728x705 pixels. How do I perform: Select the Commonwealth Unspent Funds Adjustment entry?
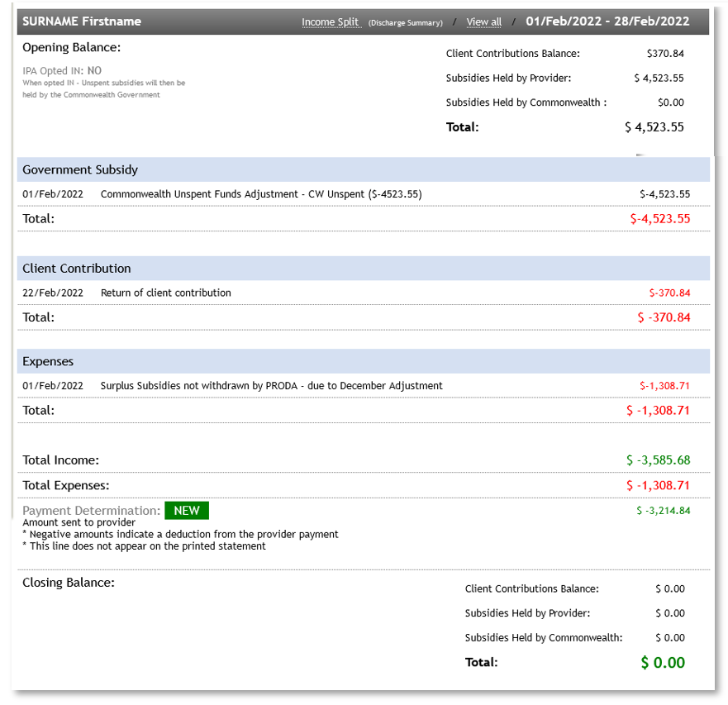coord(261,194)
